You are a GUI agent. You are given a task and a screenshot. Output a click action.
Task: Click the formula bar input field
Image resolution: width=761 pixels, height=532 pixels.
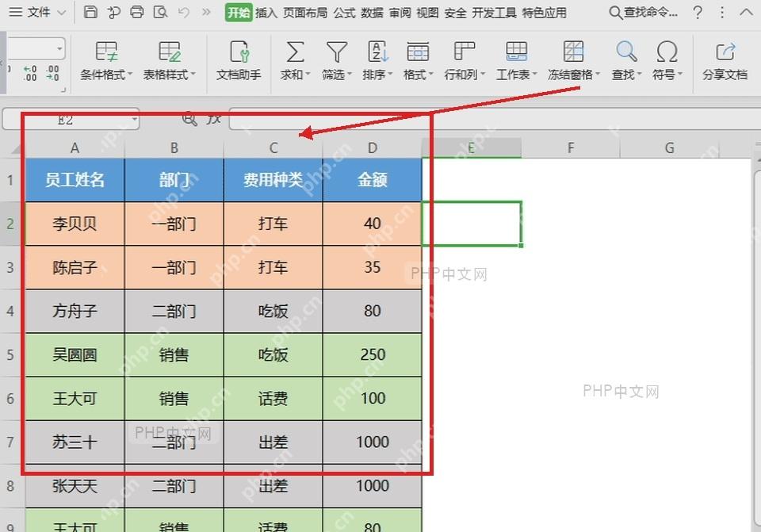(x=495, y=119)
